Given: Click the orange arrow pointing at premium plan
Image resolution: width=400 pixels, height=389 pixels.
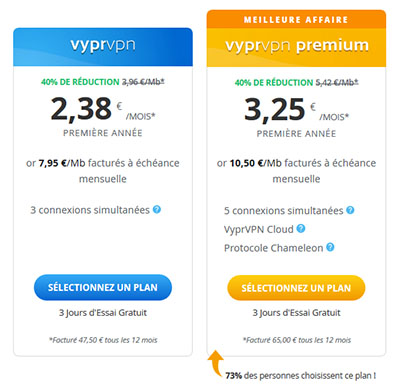Looking at the screenshot, I should [x=216, y=363].
